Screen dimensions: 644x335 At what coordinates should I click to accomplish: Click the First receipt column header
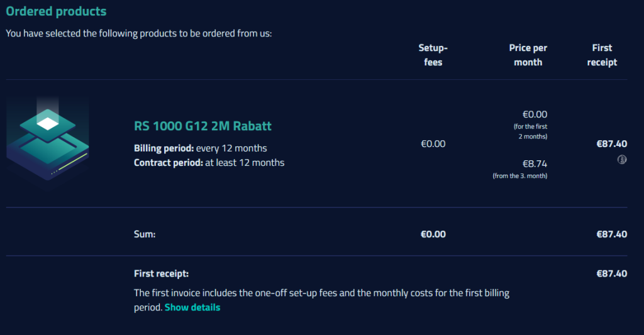(602, 55)
